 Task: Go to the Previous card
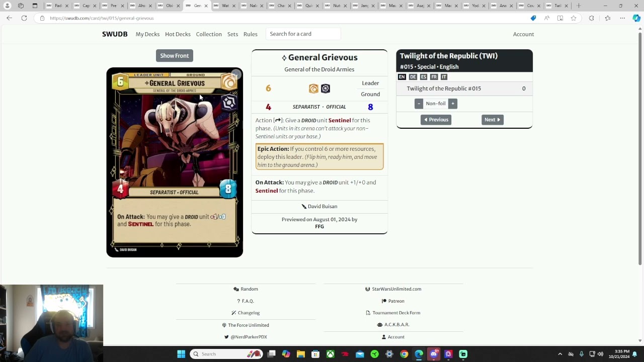pos(436,120)
